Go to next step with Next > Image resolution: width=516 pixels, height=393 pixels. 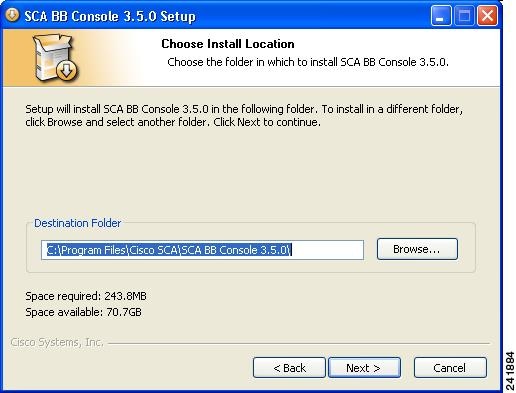point(364,368)
